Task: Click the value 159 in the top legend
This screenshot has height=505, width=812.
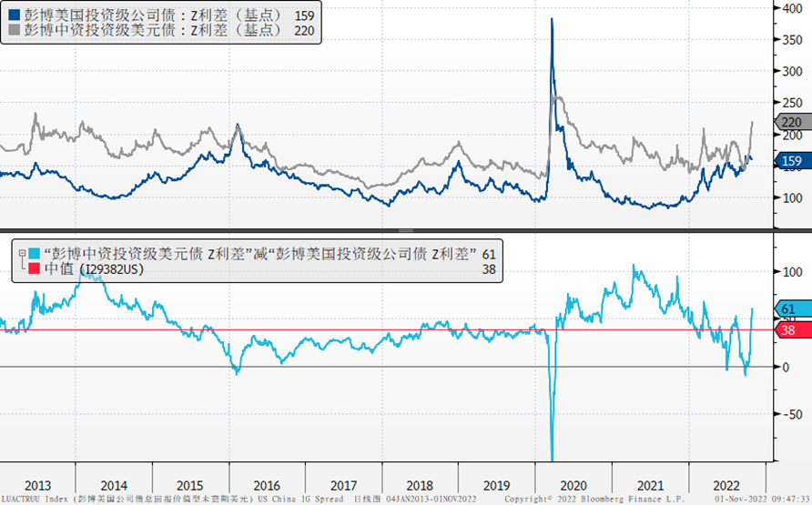Action: [304, 16]
